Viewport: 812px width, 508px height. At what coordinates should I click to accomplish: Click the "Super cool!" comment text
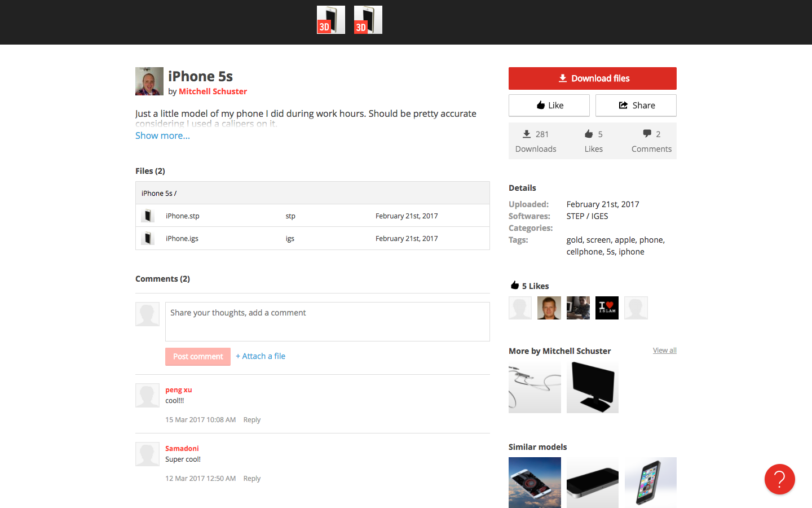(x=183, y=459)
